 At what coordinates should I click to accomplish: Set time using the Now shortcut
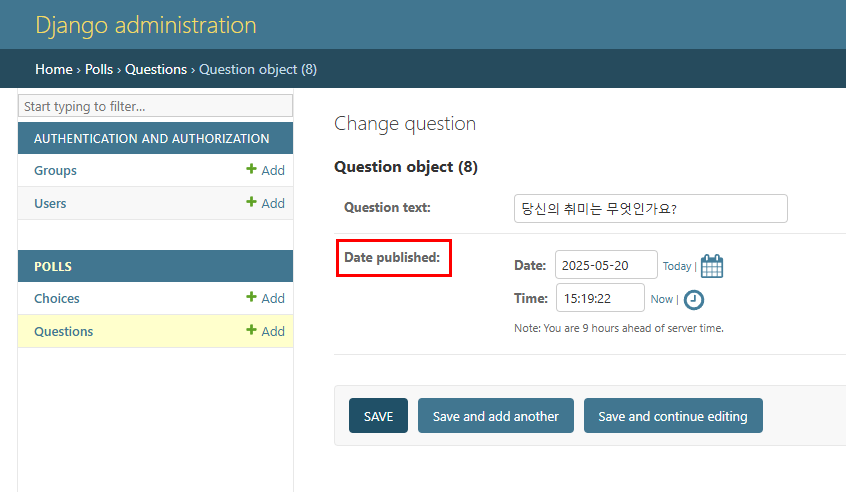click(661, 299)
